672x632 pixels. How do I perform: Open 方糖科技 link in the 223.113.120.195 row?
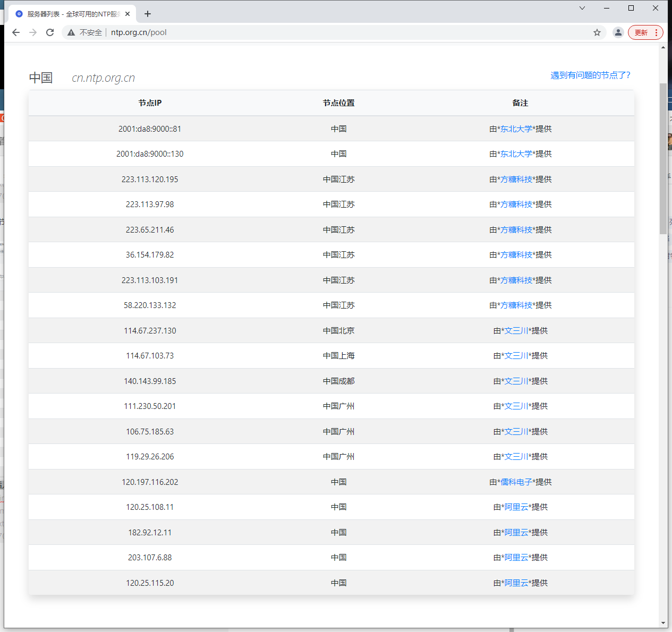(x=516, y=180)
